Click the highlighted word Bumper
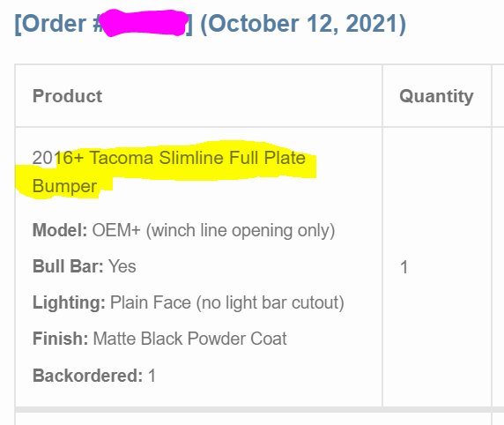The width and height of the screenshot is (504, 425). [64, 186]
